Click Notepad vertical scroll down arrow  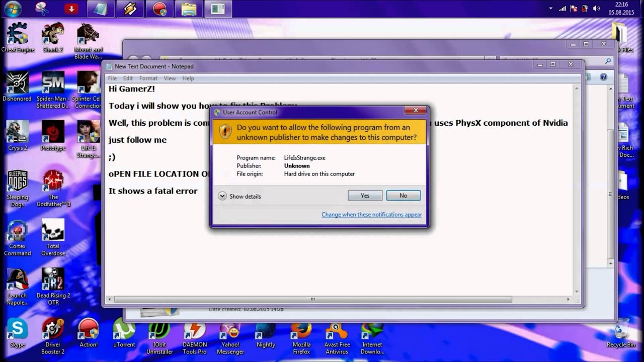click(577, 291)
